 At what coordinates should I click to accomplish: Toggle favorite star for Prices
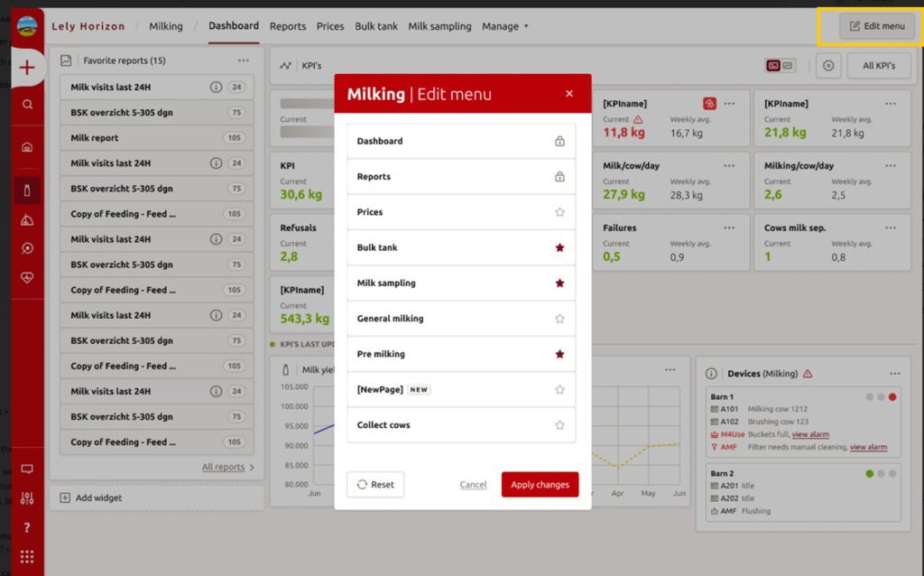pos(559,211)
